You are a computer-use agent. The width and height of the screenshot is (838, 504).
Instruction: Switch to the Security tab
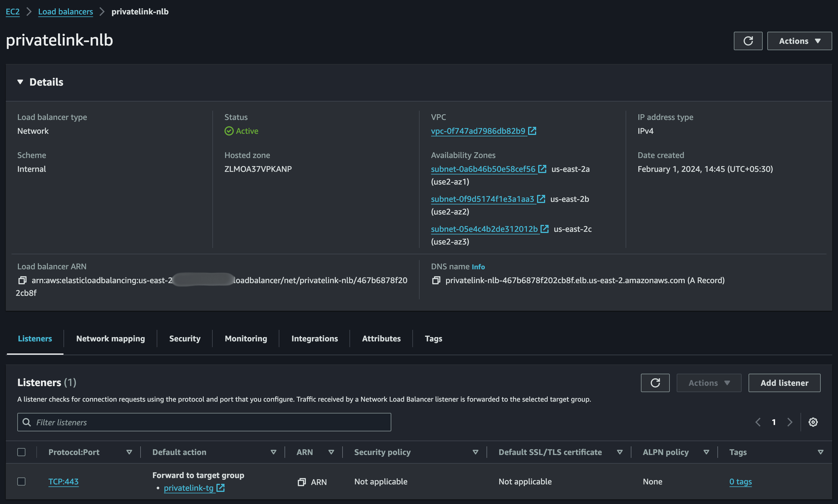point(185,338)
